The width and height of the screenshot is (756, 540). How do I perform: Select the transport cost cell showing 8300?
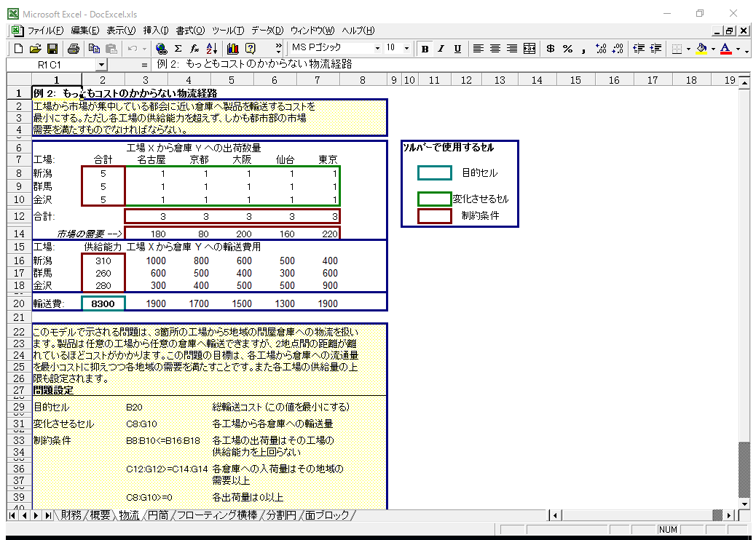point(103,303)
